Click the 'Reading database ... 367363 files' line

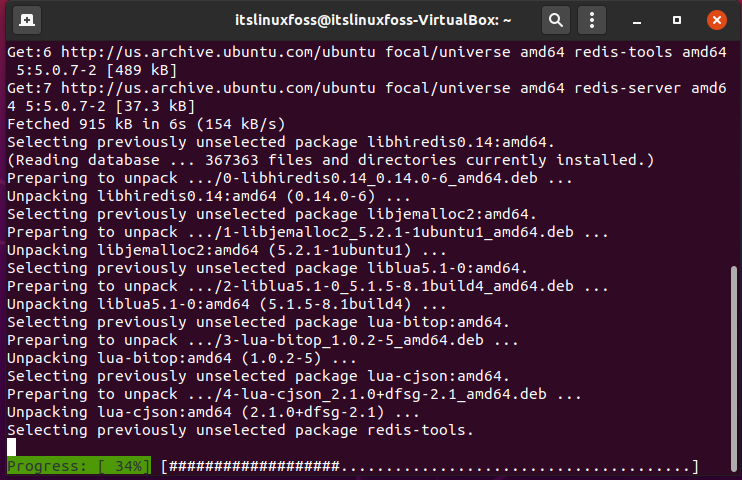(x=330, y=160)
